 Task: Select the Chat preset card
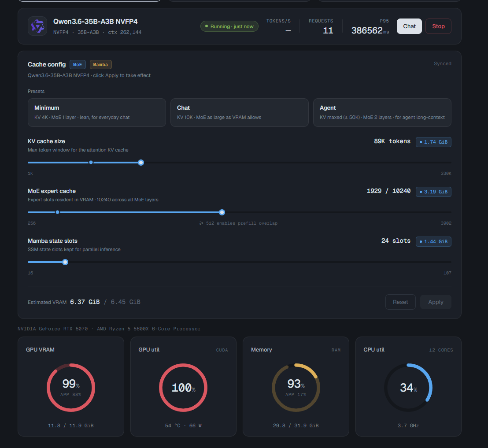click(239, 112)
